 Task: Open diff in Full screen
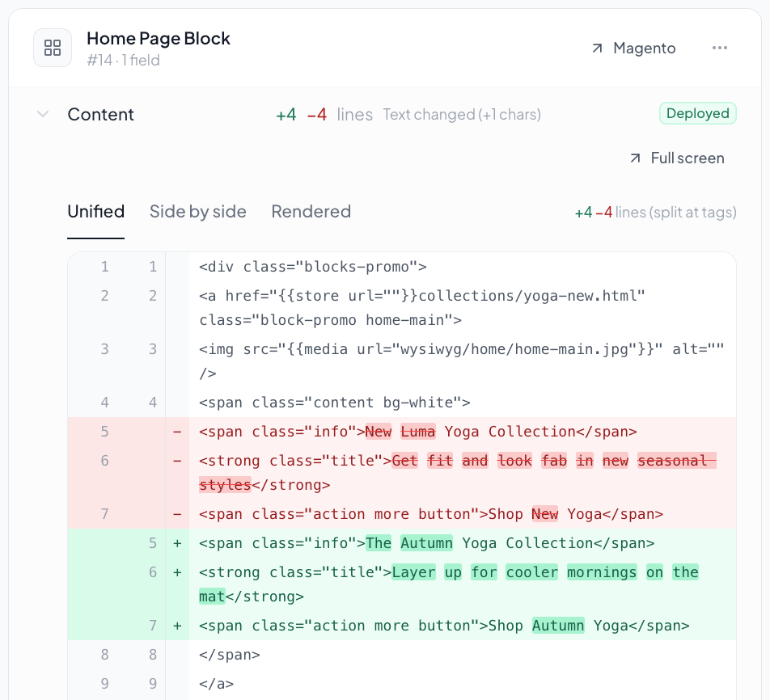click(x=677, y=158)
